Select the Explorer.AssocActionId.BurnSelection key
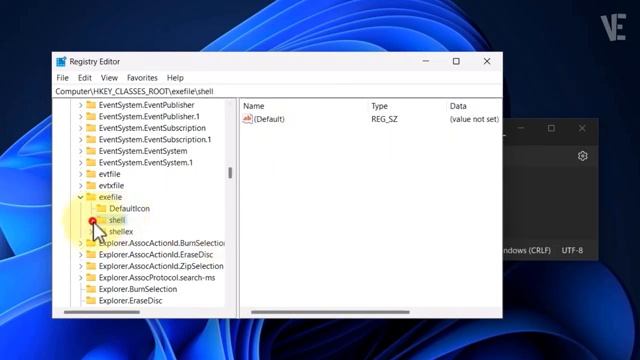 point(162,243)
